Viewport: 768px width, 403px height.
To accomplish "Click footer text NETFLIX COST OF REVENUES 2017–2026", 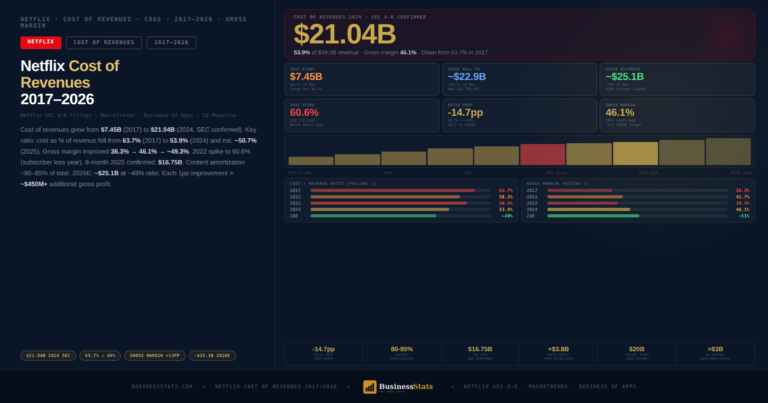I will click(x=276, y=386).
